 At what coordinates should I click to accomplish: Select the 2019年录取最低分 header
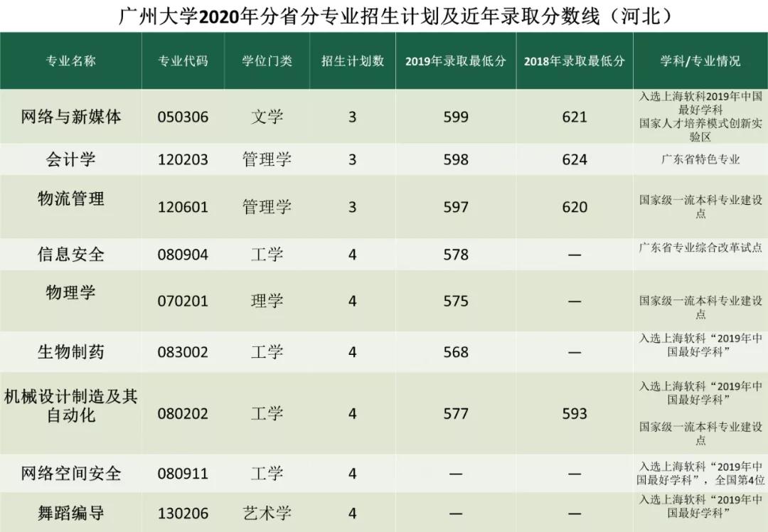456,61
